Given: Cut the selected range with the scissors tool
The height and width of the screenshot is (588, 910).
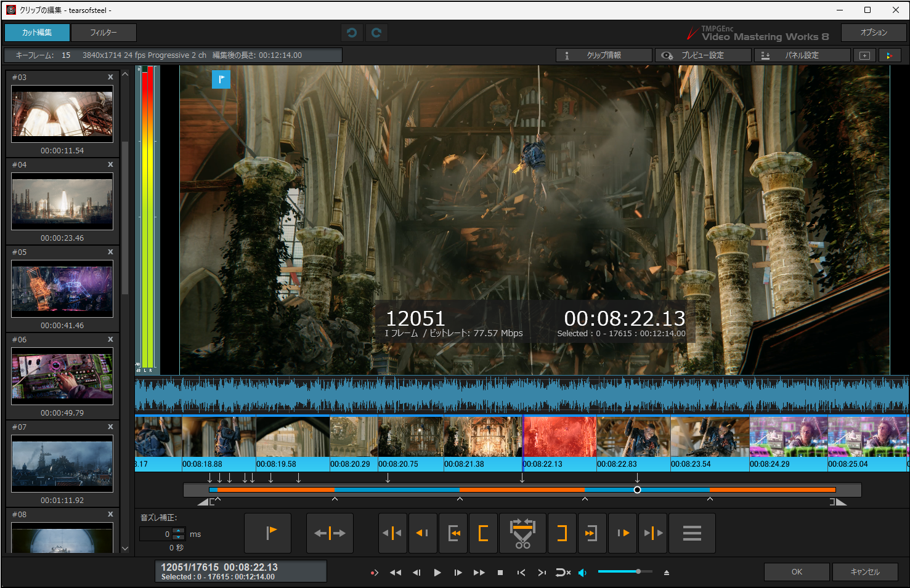Looking at the screenshot, I should point(522,533).
